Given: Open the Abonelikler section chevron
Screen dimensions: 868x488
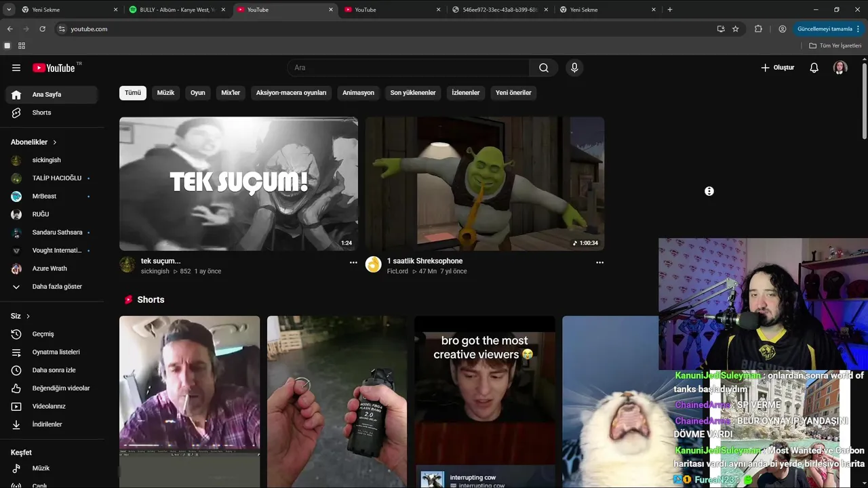Looking at the screenshot, I should click(55, 142).
